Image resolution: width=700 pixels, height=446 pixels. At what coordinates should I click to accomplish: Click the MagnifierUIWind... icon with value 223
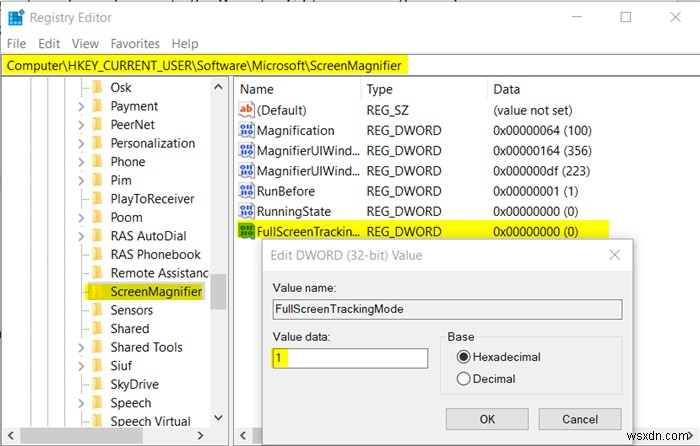(x=246, y=171)
